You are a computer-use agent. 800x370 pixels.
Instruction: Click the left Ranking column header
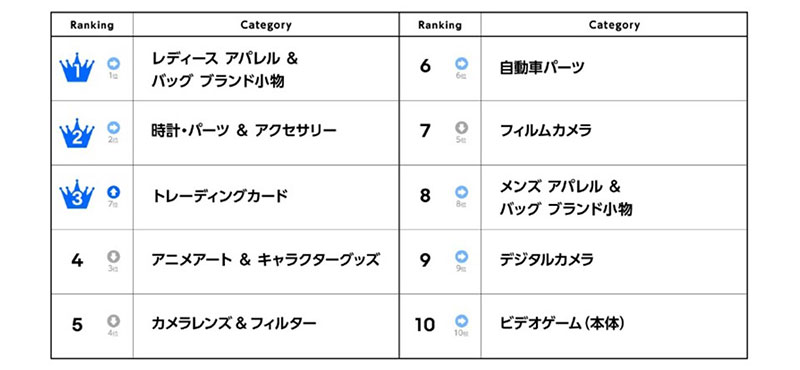pos(92,25)
